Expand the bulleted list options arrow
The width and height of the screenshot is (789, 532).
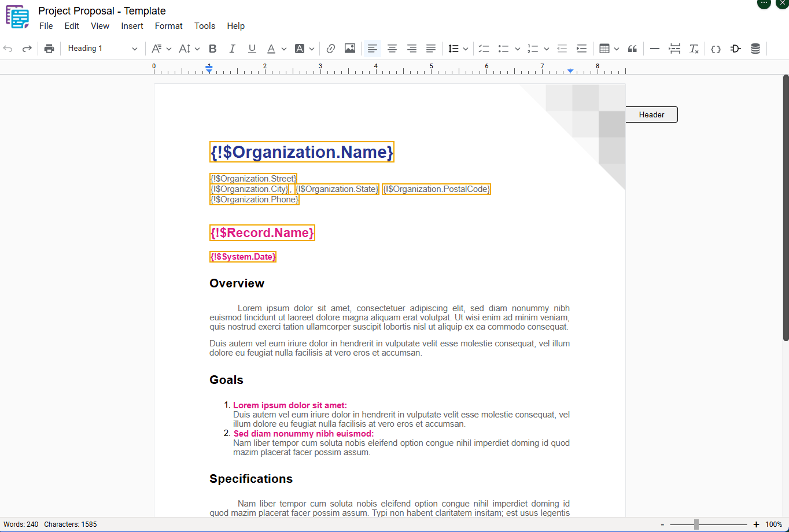click(x=517, y=49)
